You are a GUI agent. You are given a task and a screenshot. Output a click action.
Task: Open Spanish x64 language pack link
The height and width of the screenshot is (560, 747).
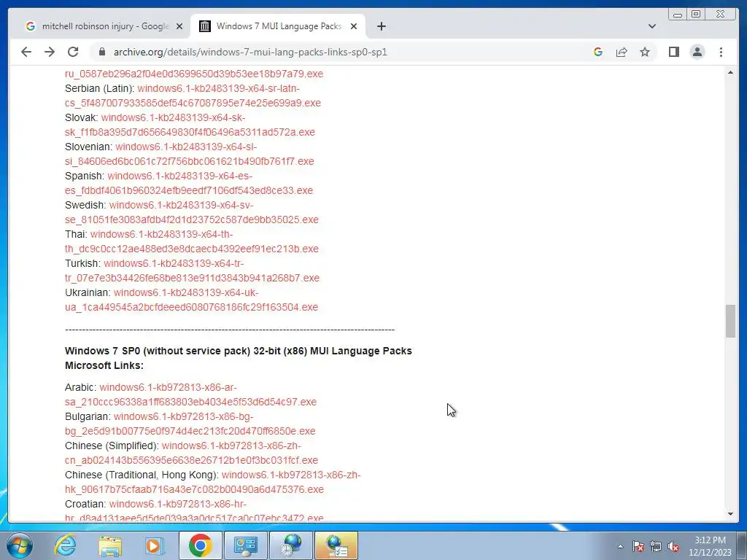coord(189,183)
